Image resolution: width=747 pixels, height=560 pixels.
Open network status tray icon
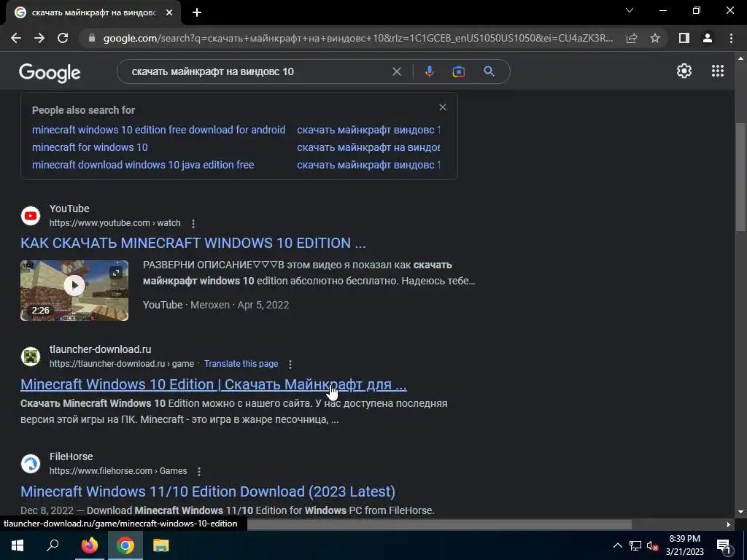coord(635,545)
